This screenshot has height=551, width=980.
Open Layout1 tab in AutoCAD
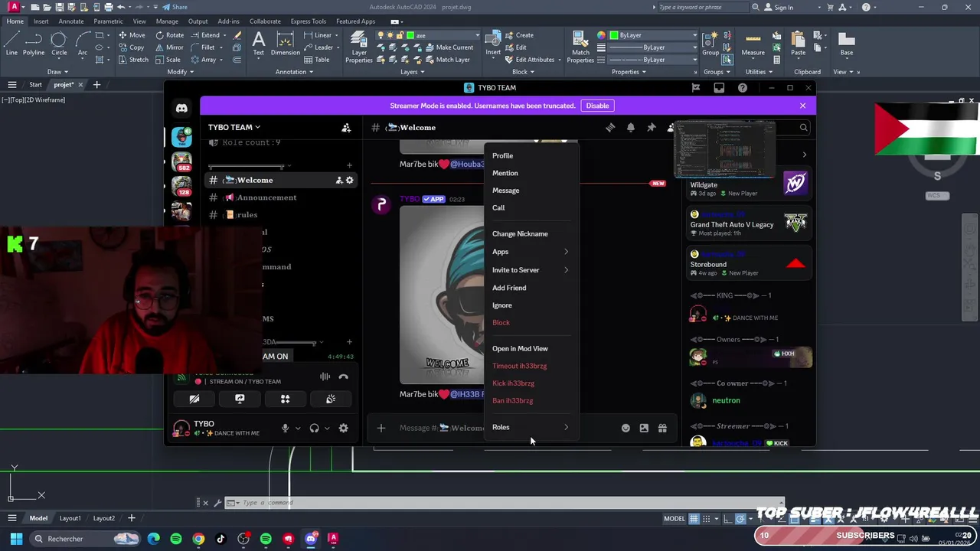[70, 519]
